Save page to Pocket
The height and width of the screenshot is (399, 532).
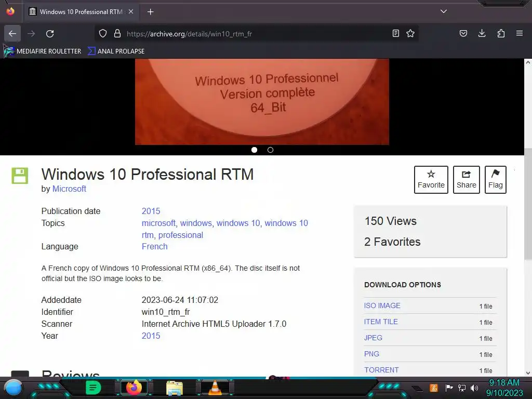[463, 33]
